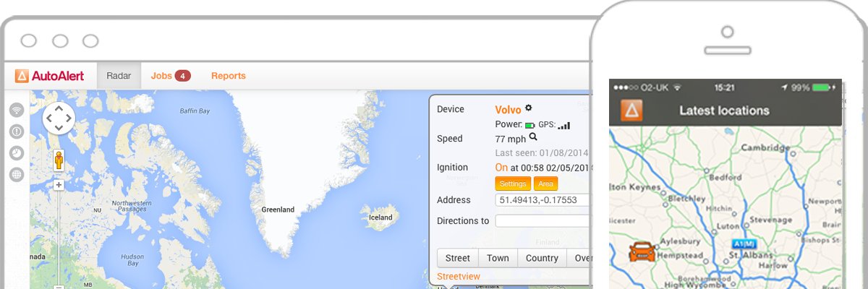Open the Jobs tab

pyautogui.click(x=171, y=76)
